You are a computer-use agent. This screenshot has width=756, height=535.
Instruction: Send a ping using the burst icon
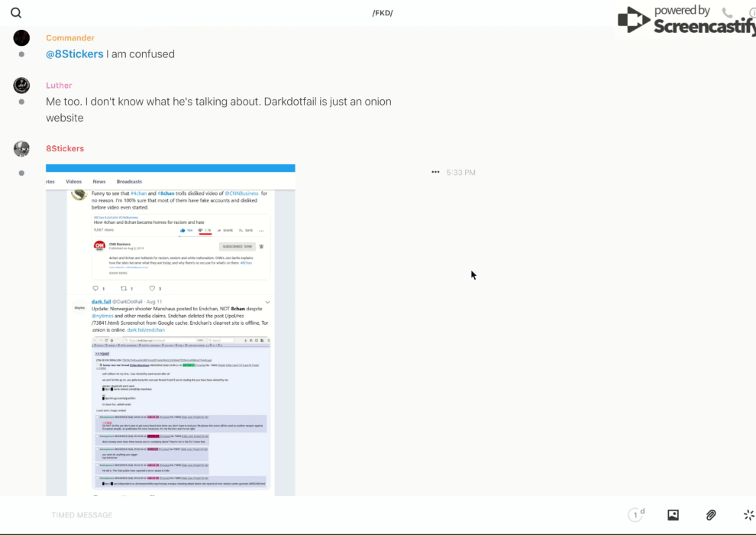tap(748, 515)
